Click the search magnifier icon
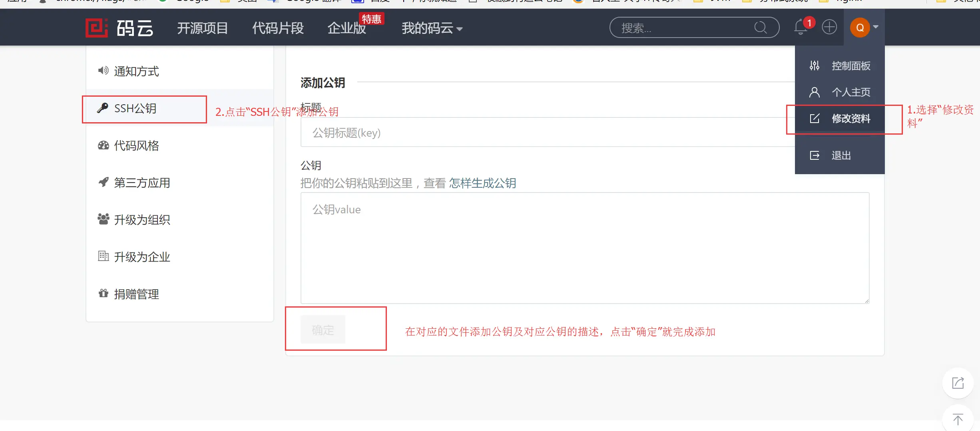Screen dimensions: 980x431 tap(761, 27)
